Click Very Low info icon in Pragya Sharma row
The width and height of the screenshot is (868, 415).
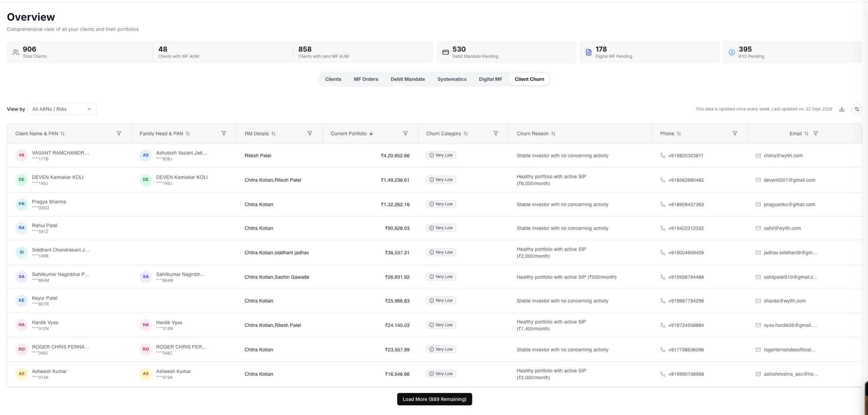[431, 204]
